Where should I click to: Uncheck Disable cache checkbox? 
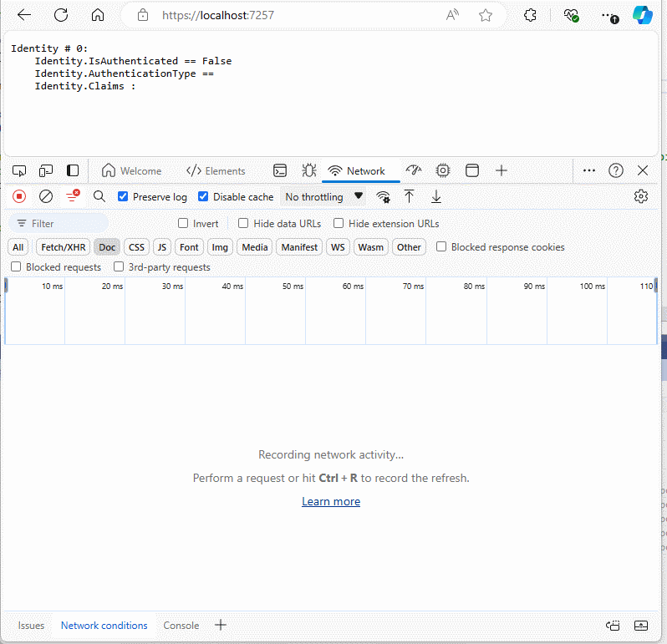(203, 196)
